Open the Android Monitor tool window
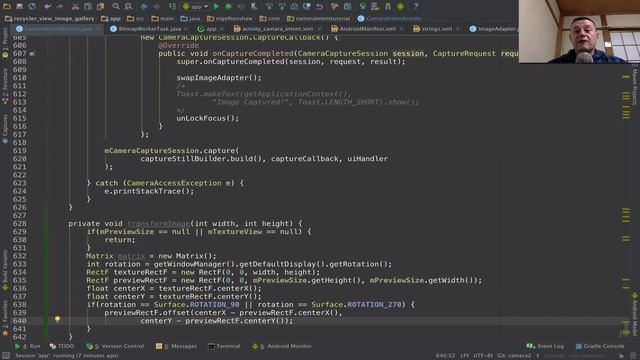 point(282,346)
